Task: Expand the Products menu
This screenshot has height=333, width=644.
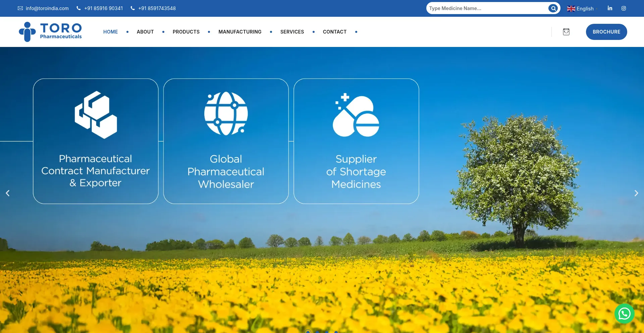Action: tap(186, 32)
